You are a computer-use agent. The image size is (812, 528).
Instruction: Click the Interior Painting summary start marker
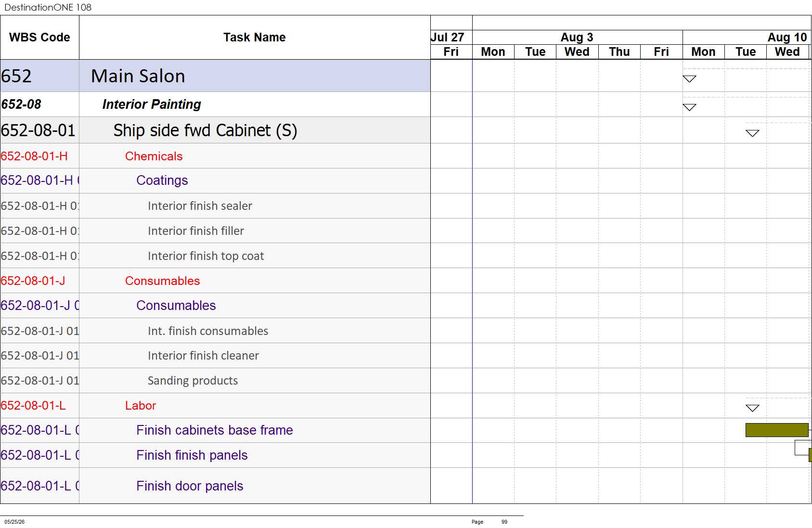pos(689,107)
